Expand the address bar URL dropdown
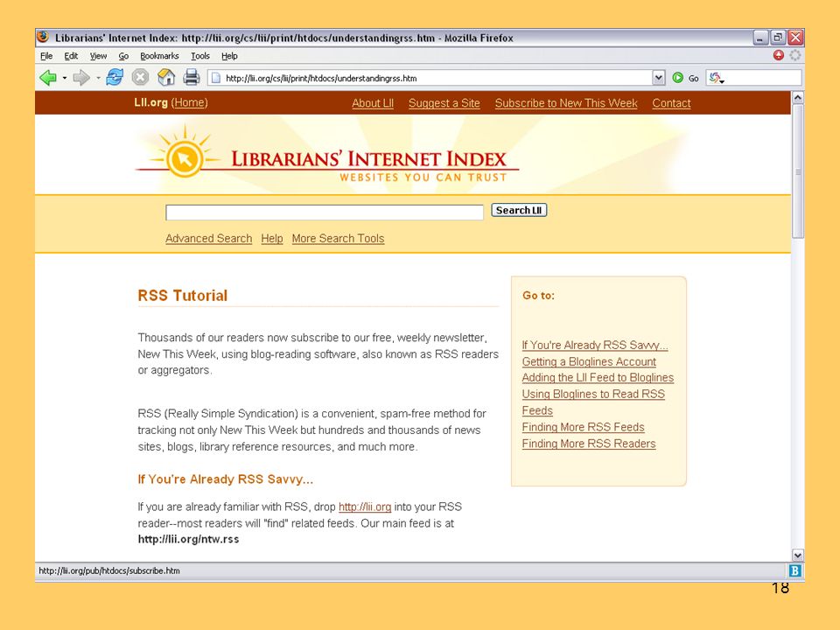Viewport: 840px width, 630px height. 658,78
